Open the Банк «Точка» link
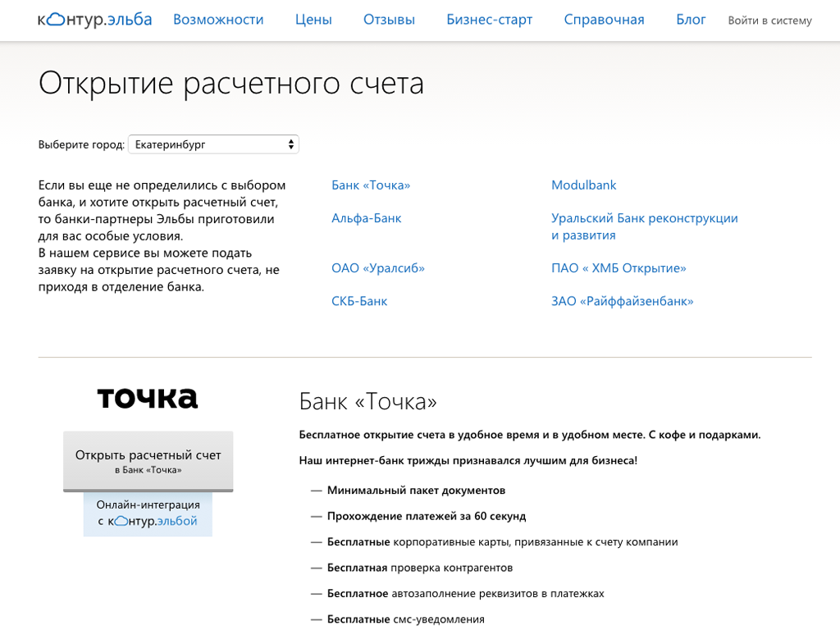840x630 pixels. (x=371, y=185)
